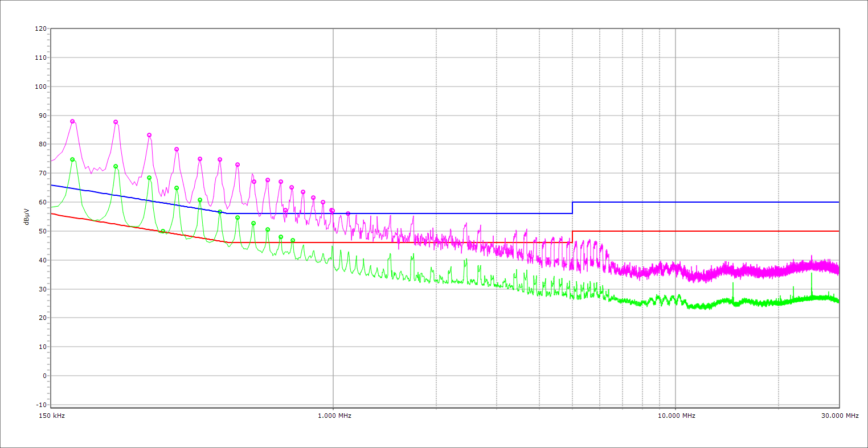
Task: Click the magenta peak marker near 83 dBµV
Action: point(149,135)
